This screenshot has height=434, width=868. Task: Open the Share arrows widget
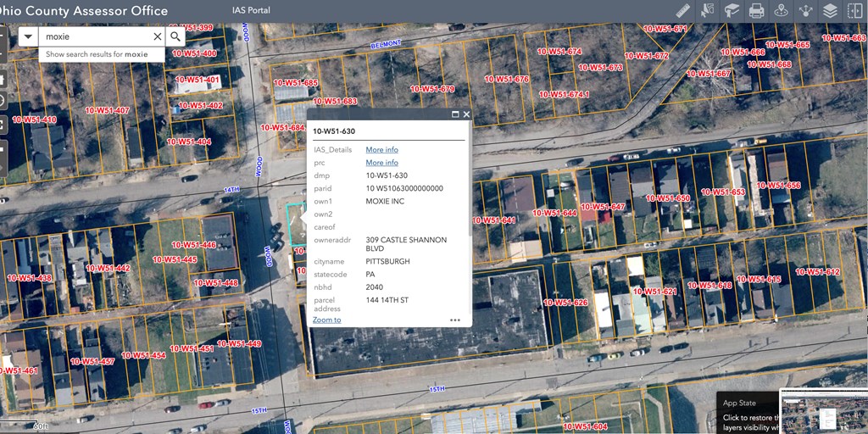point(805,11)
